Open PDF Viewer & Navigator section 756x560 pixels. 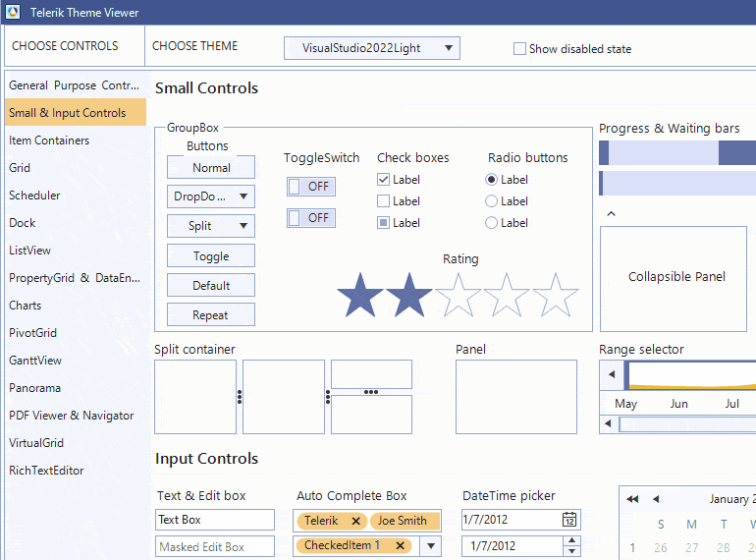click(x=76, y=416)
